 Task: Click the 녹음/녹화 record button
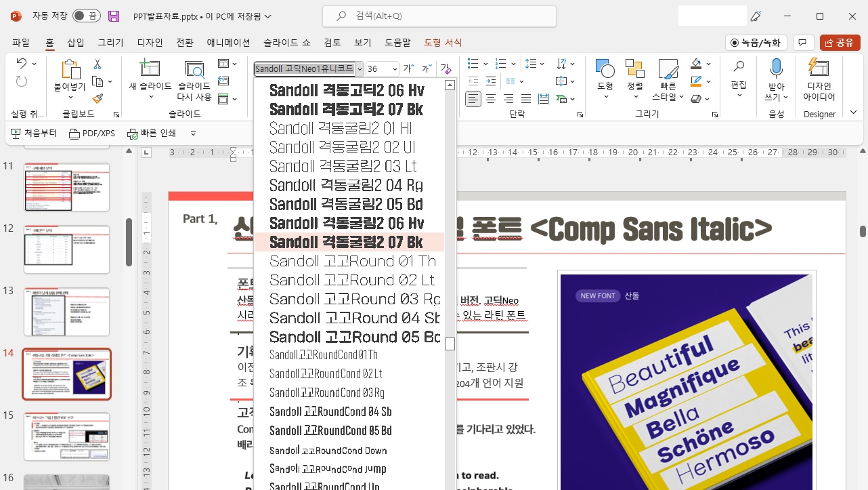(x=756, y=43)
